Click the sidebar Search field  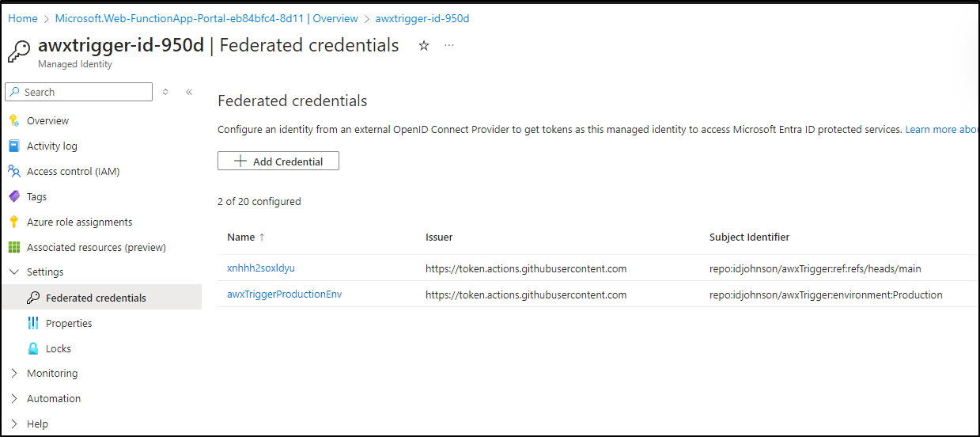[78, 92]
